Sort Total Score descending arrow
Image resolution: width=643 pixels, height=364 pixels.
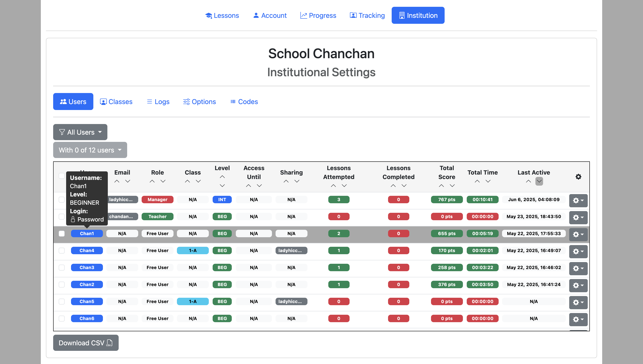click(x=452, y=186)
